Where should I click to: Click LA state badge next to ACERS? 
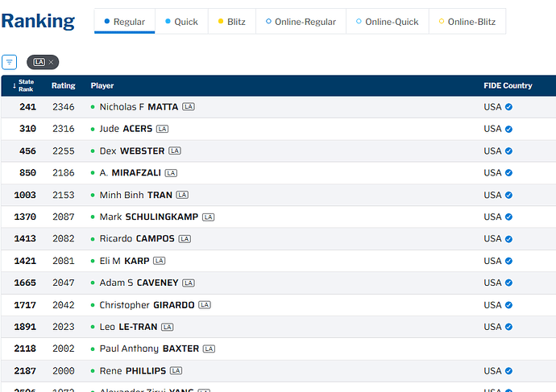pyautogui.click(x=163, y=129)
